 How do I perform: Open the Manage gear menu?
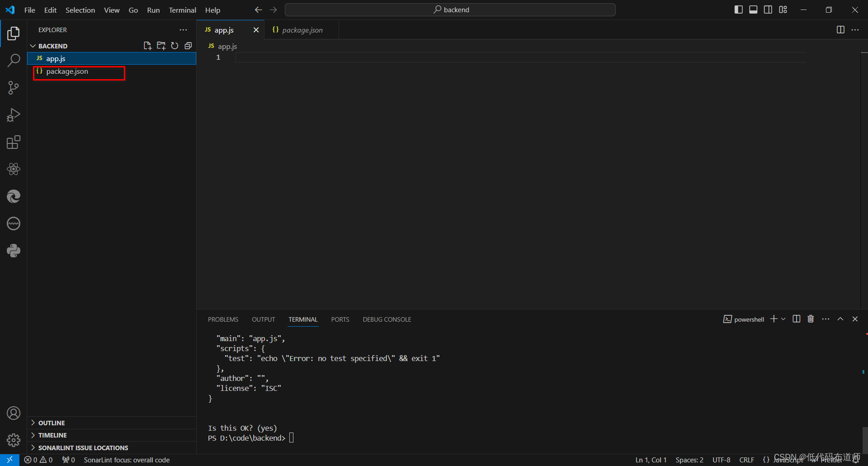coord(14,440)
